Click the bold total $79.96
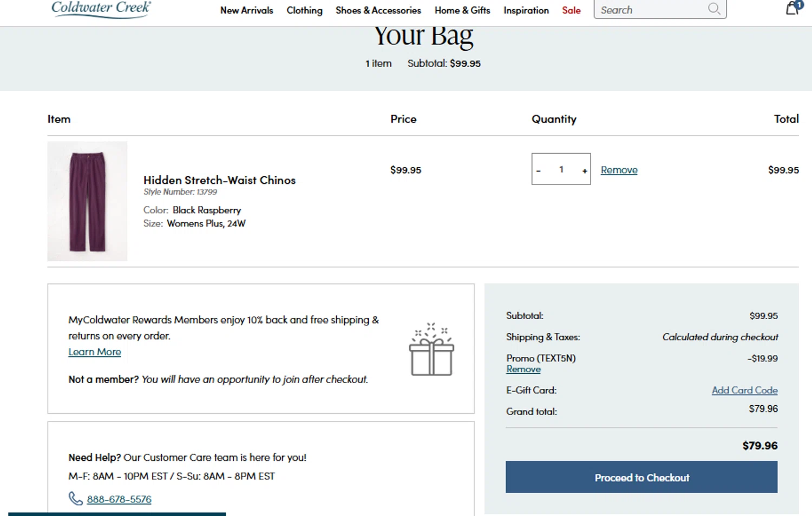Image resolution: width=812 pixels, height=516 pixels. pyautogui.click(x=759, y=445)
